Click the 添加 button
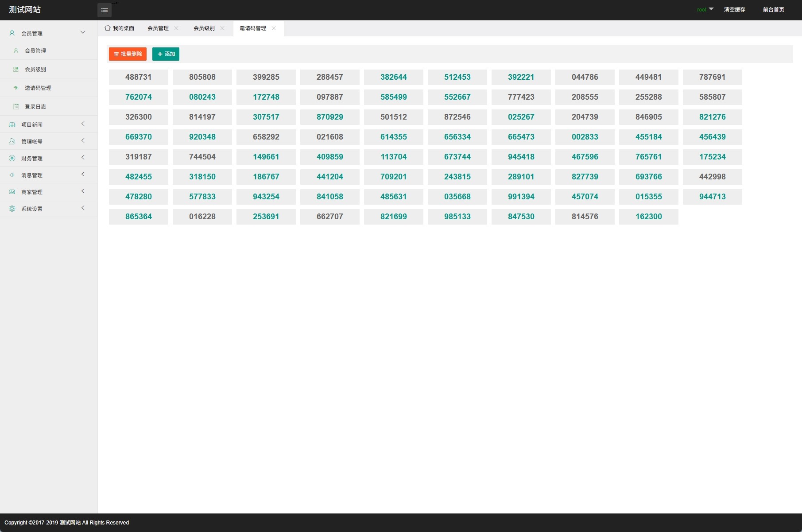Screen dimensions: 802x532 166,54
